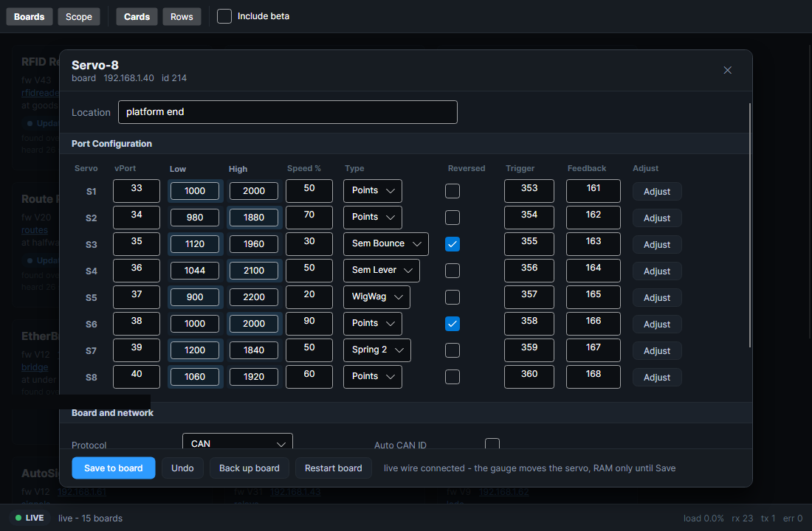This screenshot has width=812, height=531.
Task: Click Adjust for servo S8
Action: pos(657,378)
